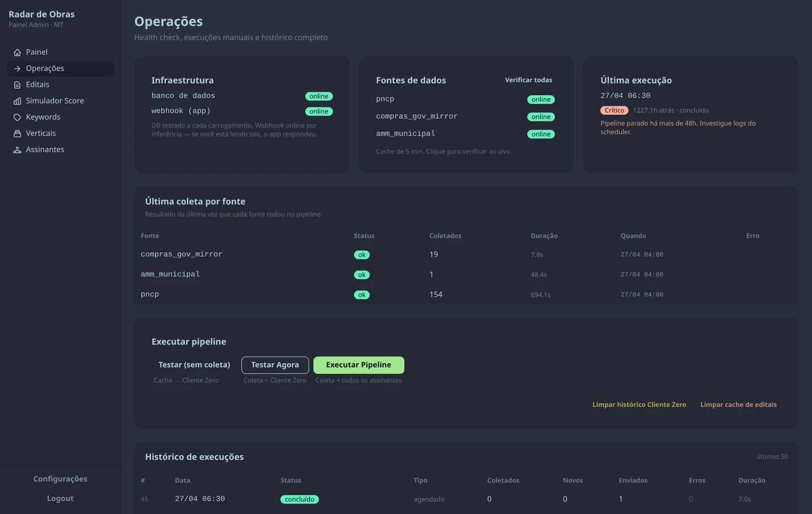Select execution row 45 concluído badge
Screen dimensions: 812x514
(x=299, y=499)
